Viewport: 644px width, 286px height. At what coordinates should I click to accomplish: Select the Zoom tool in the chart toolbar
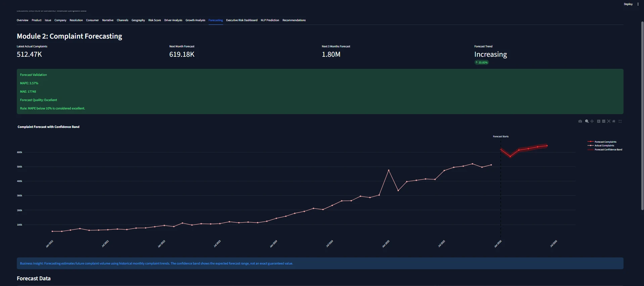[x=587, y=121]
